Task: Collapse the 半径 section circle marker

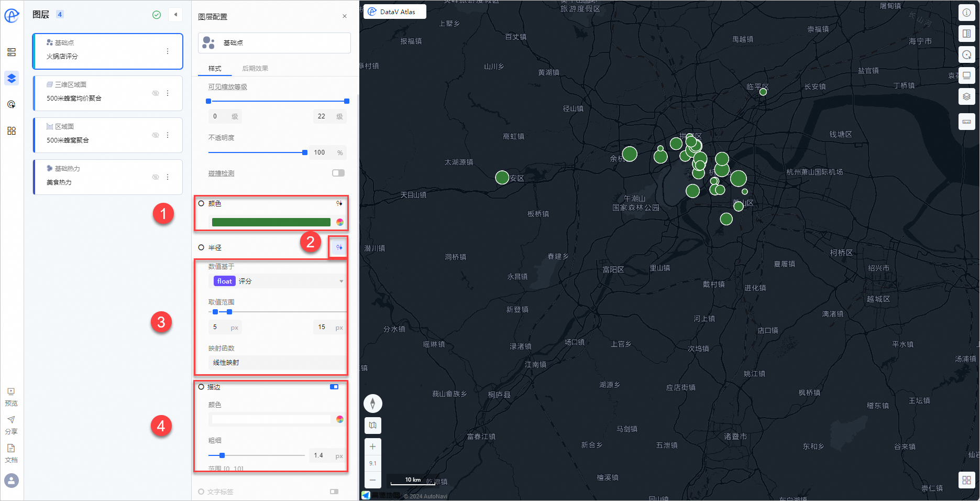Action: tap(201, 247)
